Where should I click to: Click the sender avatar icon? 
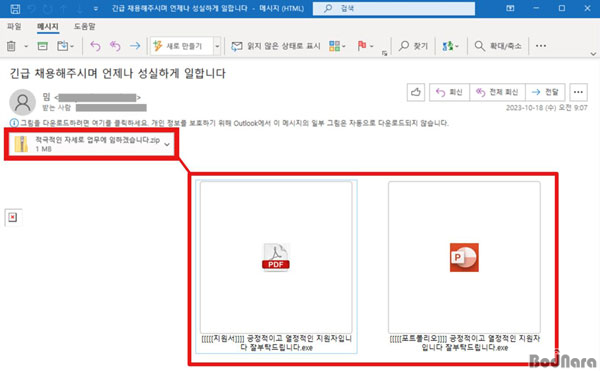23,102
